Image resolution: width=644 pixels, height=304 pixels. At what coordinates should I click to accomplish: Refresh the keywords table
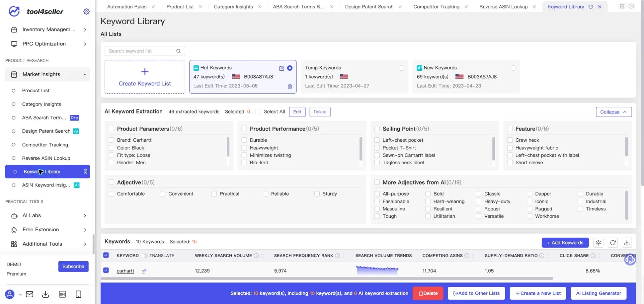(x=613, y=242)
